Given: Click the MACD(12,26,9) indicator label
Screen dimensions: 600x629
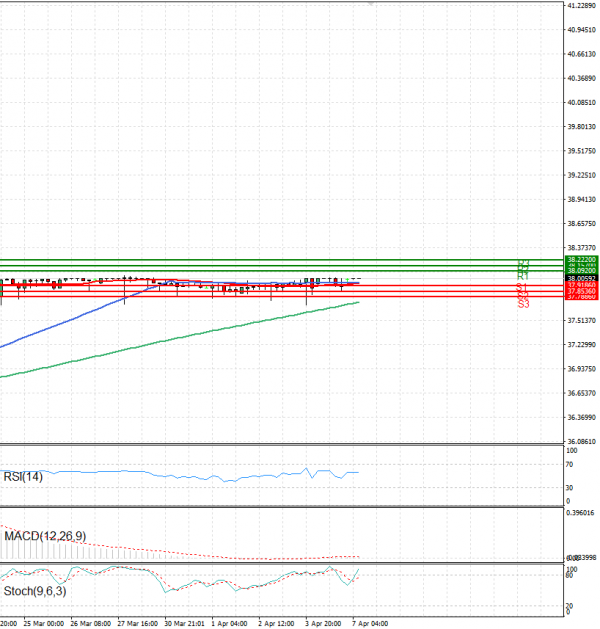Looking at the screenshot, I should 45,536.
